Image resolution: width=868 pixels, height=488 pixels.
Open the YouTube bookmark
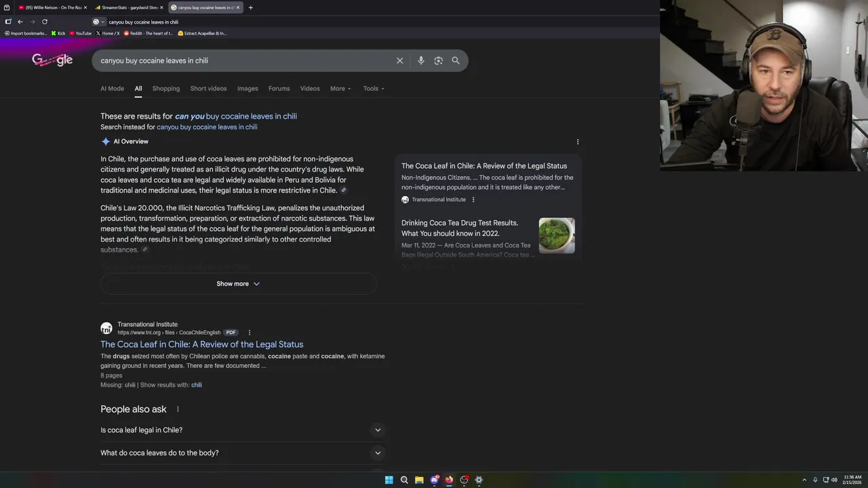coord(80,33)
